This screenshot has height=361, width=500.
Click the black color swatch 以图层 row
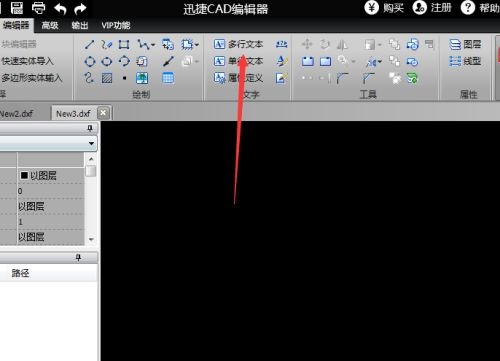pos(51,175)
